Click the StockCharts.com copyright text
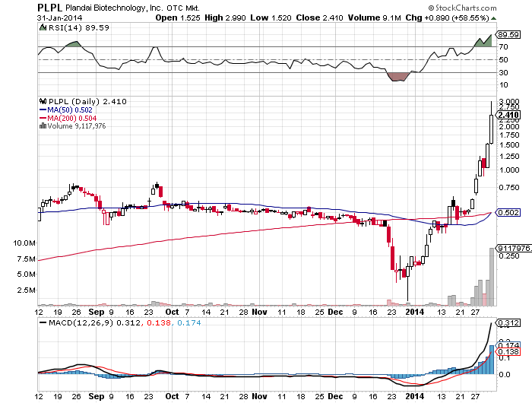 [x=462, y=8]
